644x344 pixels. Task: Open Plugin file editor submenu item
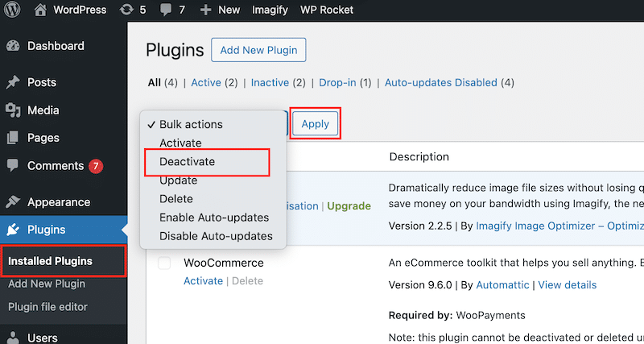(x=47, y=307)
